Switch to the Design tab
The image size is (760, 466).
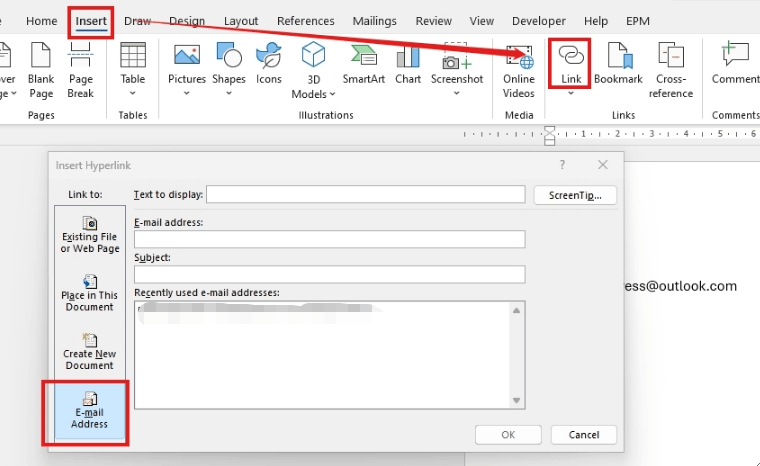click(x=187, y=21)
